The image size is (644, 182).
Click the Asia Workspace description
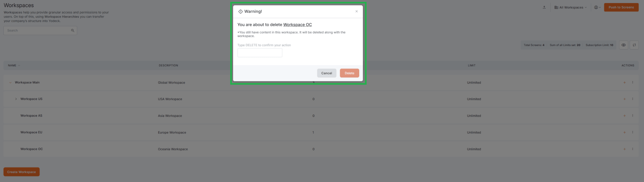(170, 116)
